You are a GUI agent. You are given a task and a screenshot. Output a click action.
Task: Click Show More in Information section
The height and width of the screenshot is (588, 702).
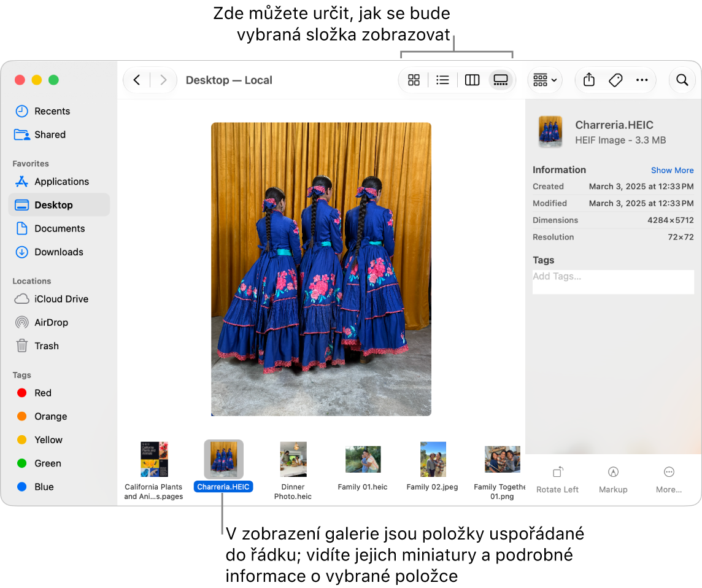[672, 170]
